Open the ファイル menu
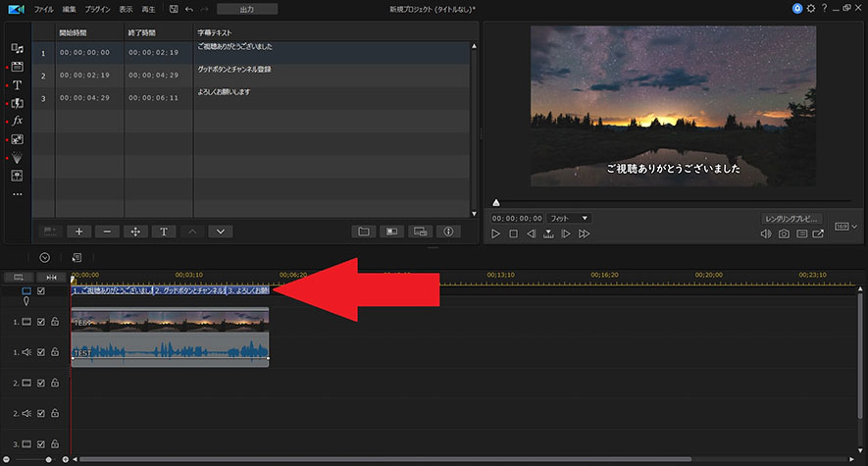868x466 pixels. click(x=44, y=9)
